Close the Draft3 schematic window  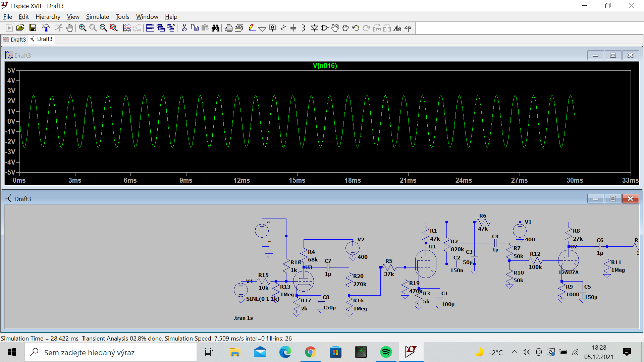(x=630, y=199)
